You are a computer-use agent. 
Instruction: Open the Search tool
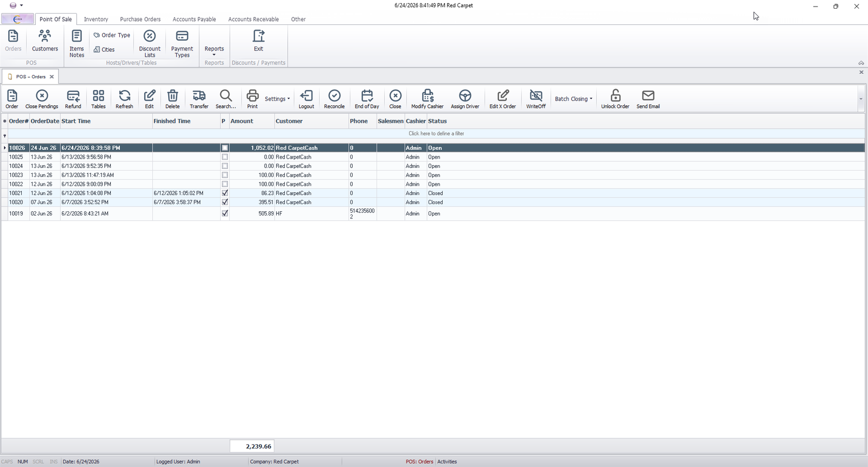point(226,99)
